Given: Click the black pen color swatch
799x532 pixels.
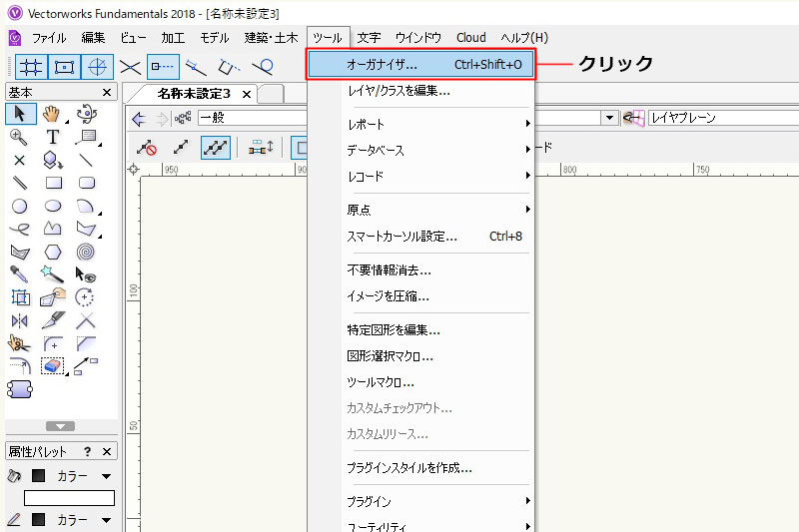Looking at the screenshot, I should (x=38, y=520).
